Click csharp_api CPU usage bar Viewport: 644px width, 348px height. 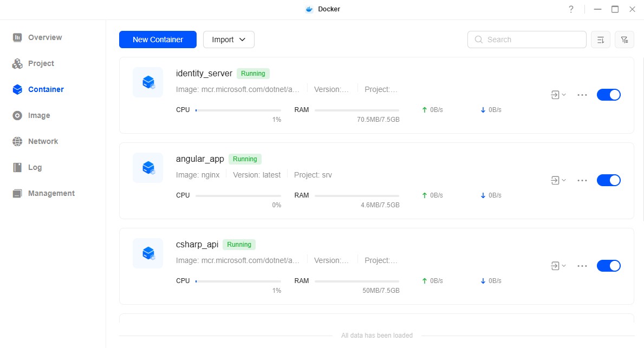[x=238, y=281]
